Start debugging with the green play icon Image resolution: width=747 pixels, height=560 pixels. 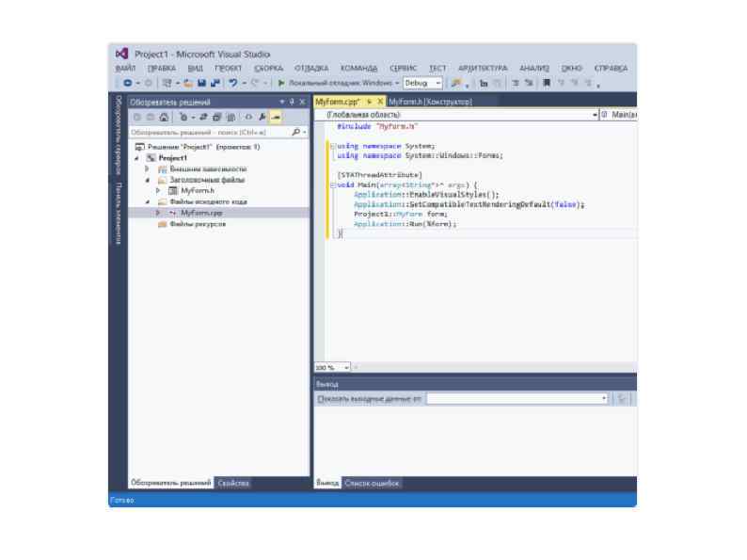pyautogui.click(x=281, y=83)
